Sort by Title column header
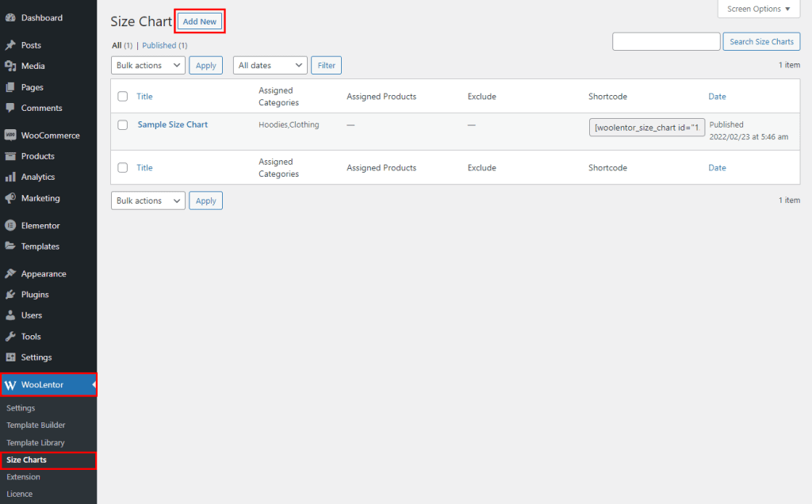 click(144, 96)
